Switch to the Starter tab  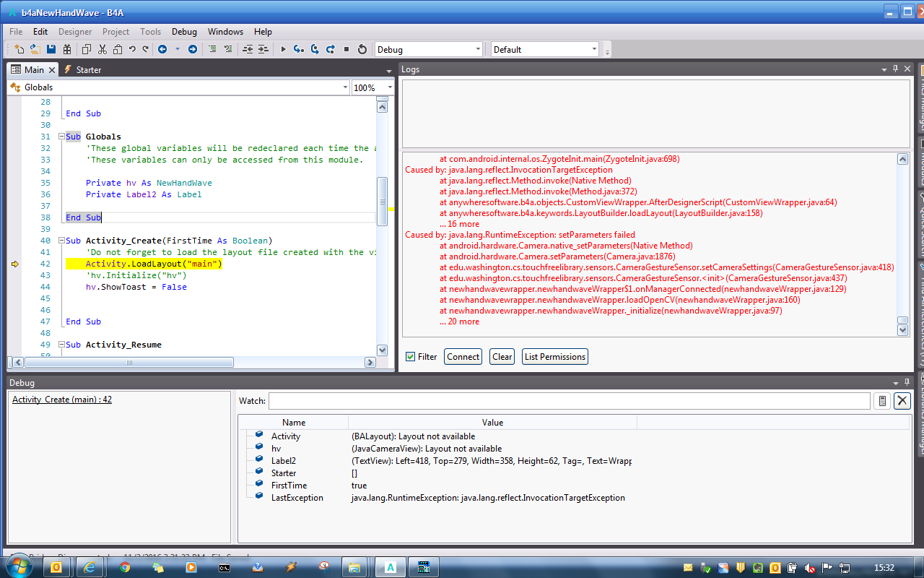click(88, 69)
